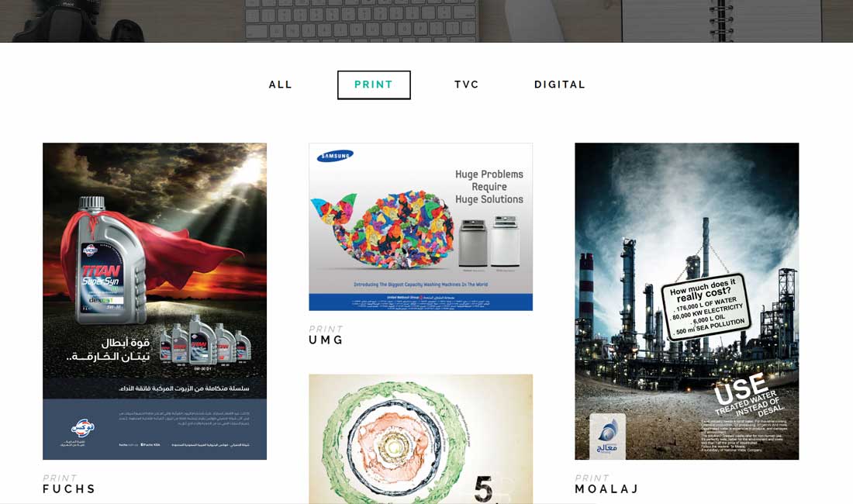This screenshot has height=504, width=853.
Task: Open the FUCHS project title link
Action: tap(69, 488)
